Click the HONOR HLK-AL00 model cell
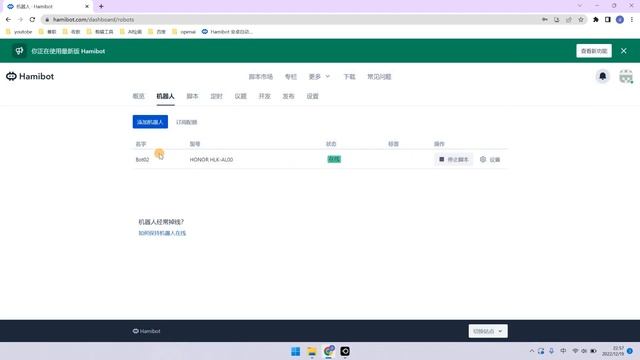 (211, 160)
